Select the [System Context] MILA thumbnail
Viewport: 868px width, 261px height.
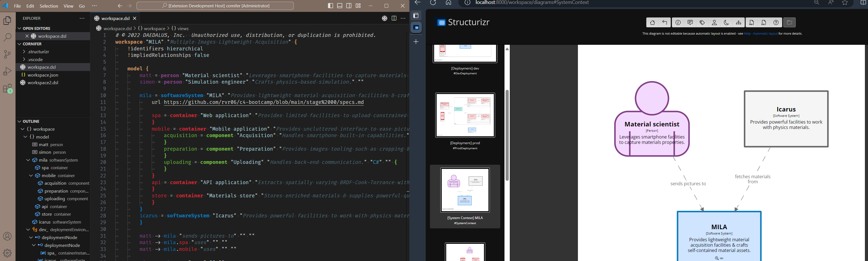465,190
